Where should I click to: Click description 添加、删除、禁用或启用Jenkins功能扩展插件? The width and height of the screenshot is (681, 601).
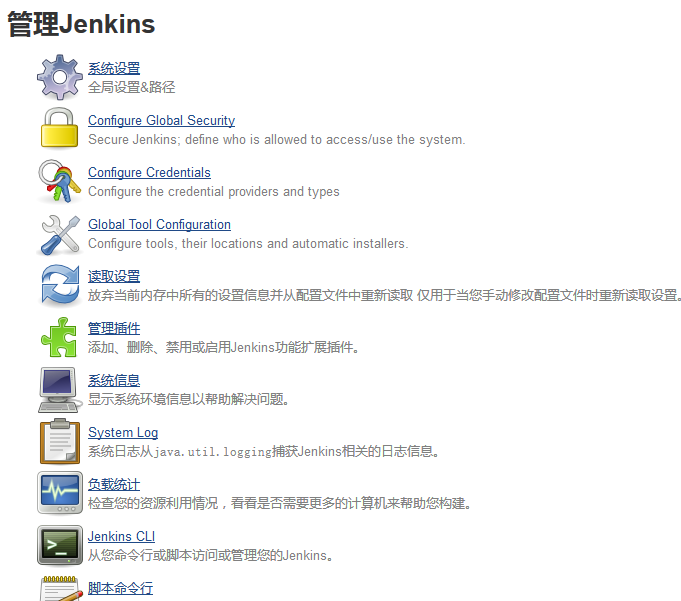[x=223, y=347]
